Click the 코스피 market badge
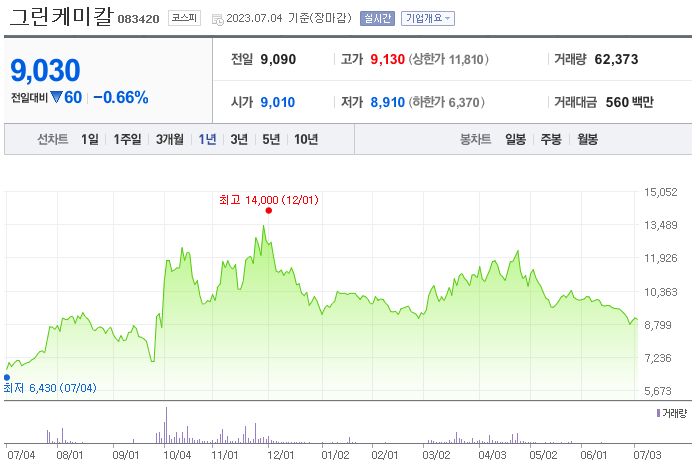 tap(184, 18)
